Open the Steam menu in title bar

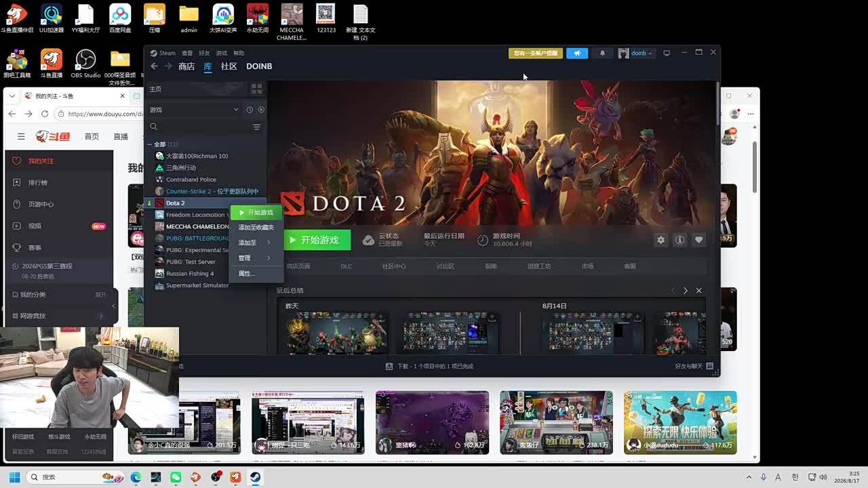coord(163,53)
